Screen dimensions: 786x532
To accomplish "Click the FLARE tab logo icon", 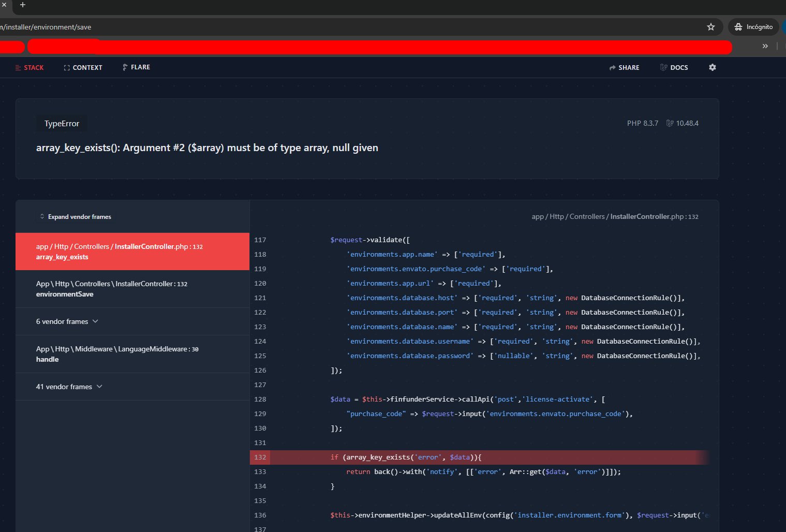I will [x=125, y=67].
